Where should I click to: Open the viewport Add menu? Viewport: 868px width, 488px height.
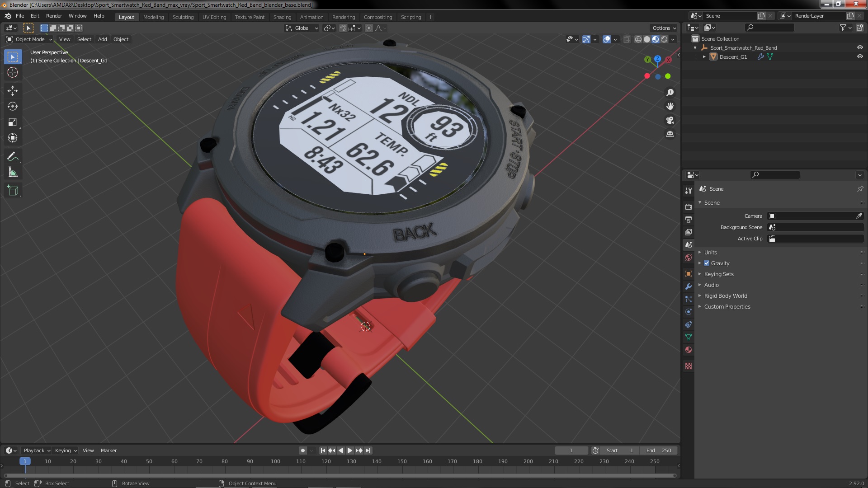coord(103,39)
